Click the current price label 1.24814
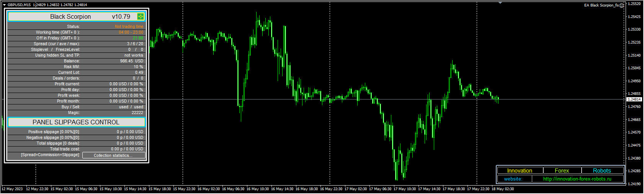Screen dimensions: 644x194 point(634,99)
